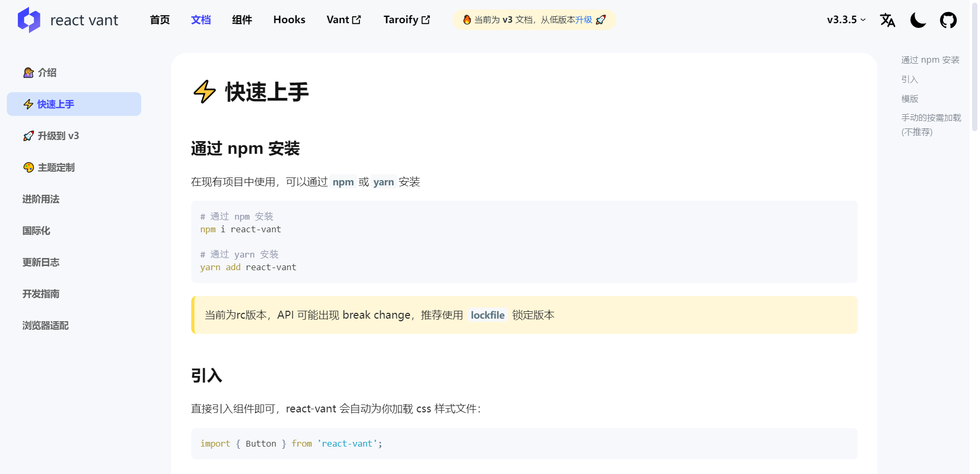Jump to 手动的按需加载 in the outline
Image resolution: width=980 pixels, height=474 pixels.
[x=931, y=125]
